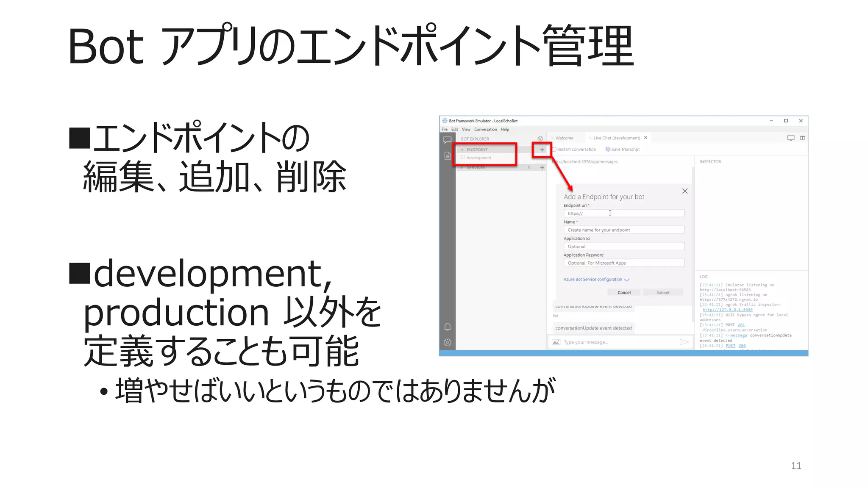Switch to Live Chat (development) tab
The height and width of the screenshot is (488, 868).
tap(617, 138)
